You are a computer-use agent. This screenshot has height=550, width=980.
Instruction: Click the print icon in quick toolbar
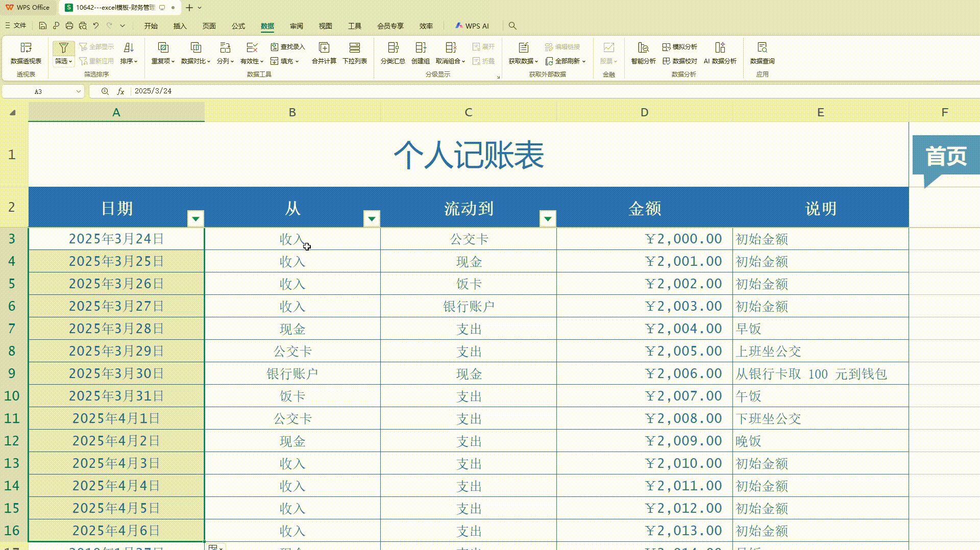click(x=69, y=26)
